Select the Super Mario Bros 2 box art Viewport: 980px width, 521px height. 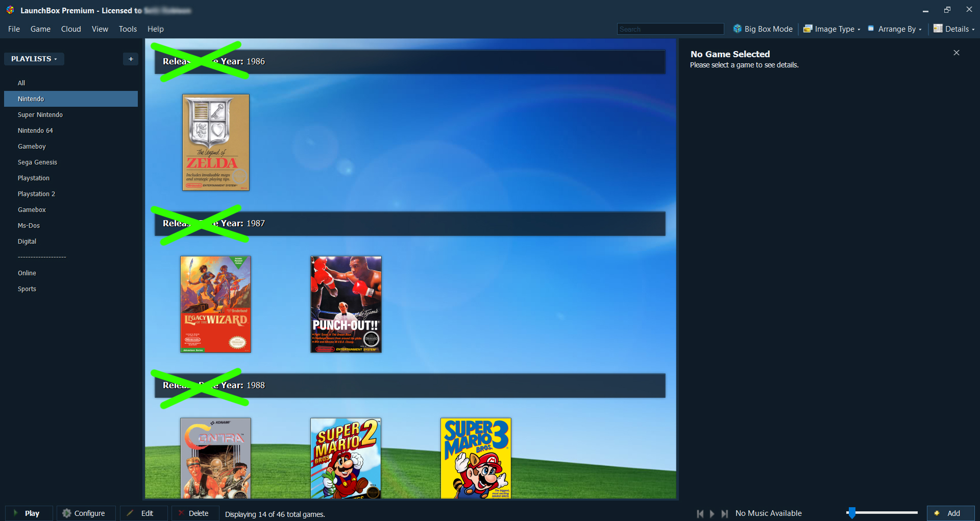click(346, 458)
